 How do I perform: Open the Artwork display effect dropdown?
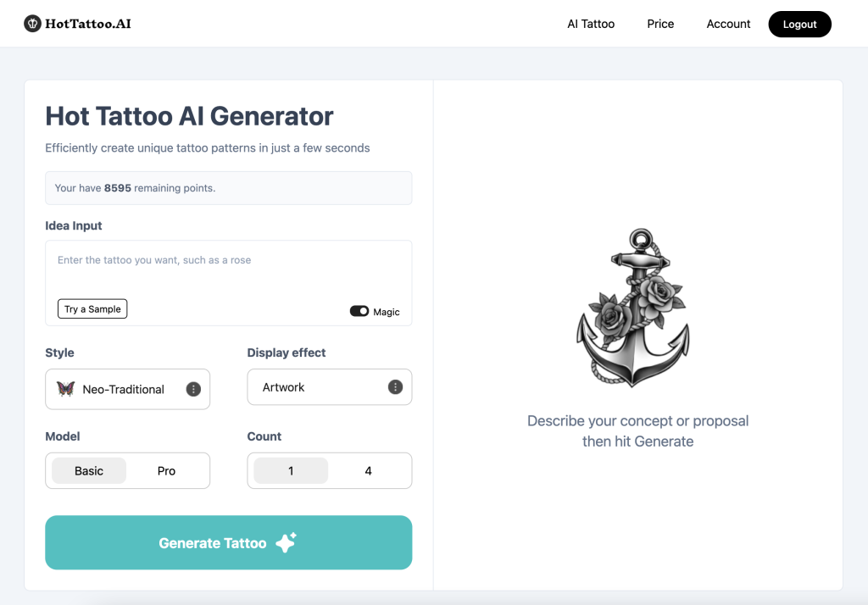click(318, 387)
